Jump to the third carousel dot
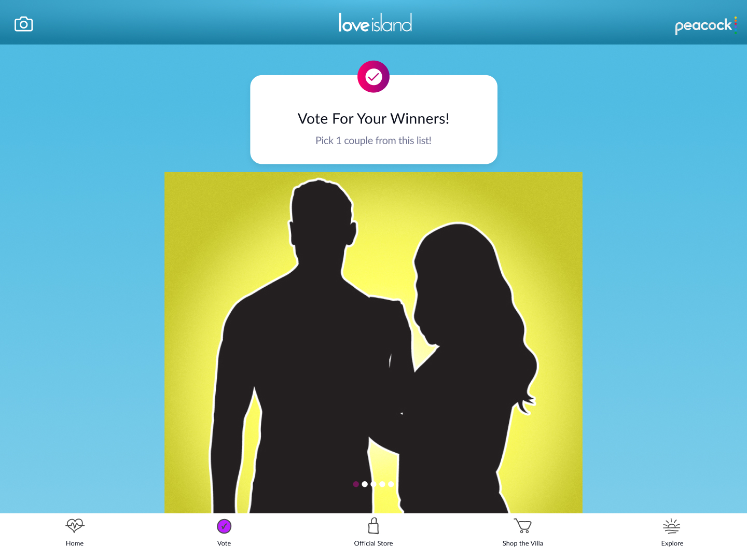747x560 pixels. (x=374, y=484)
